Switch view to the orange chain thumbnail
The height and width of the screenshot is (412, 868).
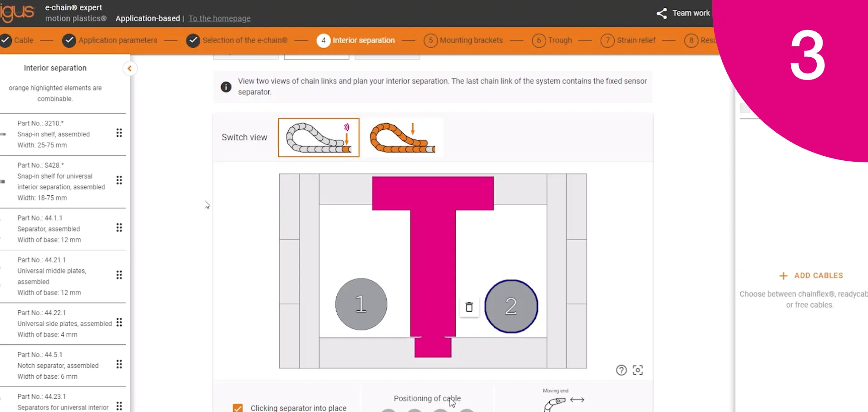pyautogui.click(x=402, y=137)
